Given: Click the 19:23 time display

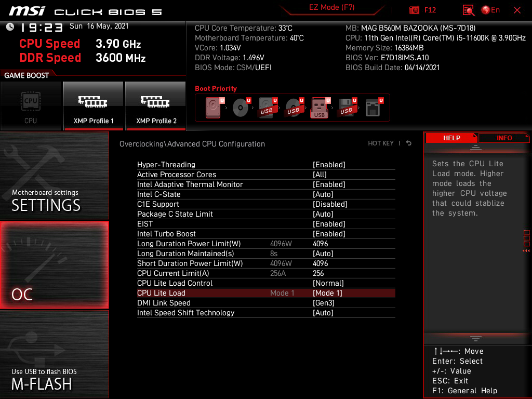Looking at the screenshot, I should click(x=42, y=27).
